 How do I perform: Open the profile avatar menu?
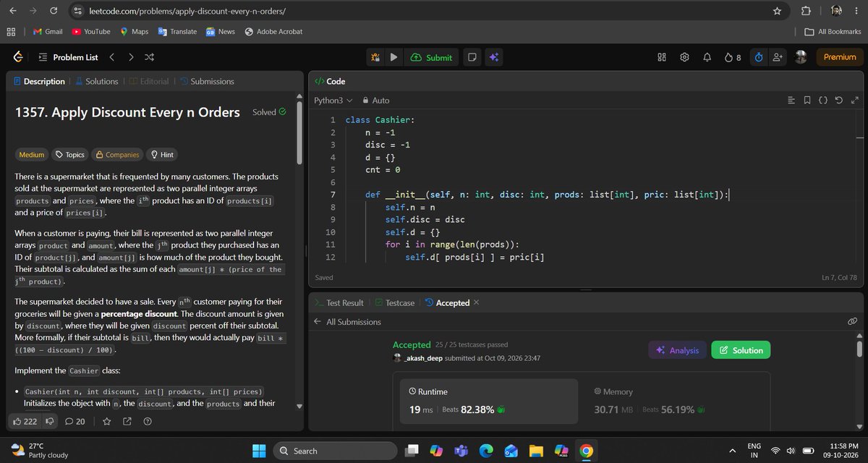(801, 57)
